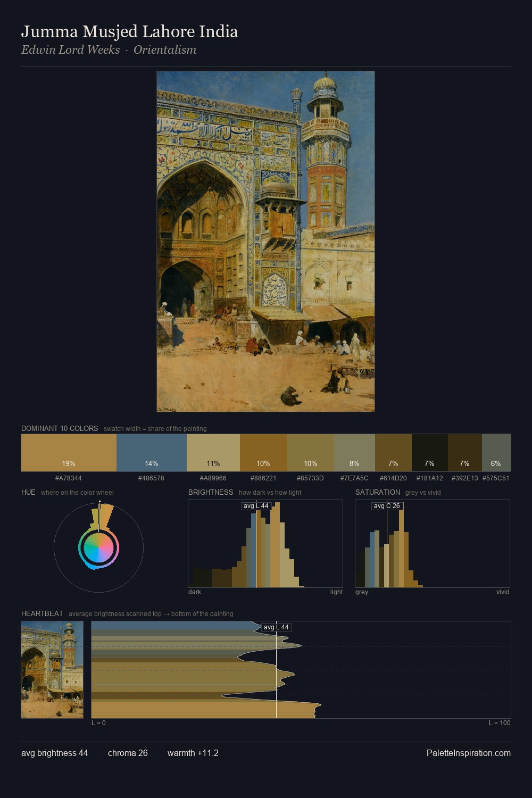Viewport: 532px width, 798px height.
Task: Click the hex code text '#A78344'
Action: tap(69, 478)
